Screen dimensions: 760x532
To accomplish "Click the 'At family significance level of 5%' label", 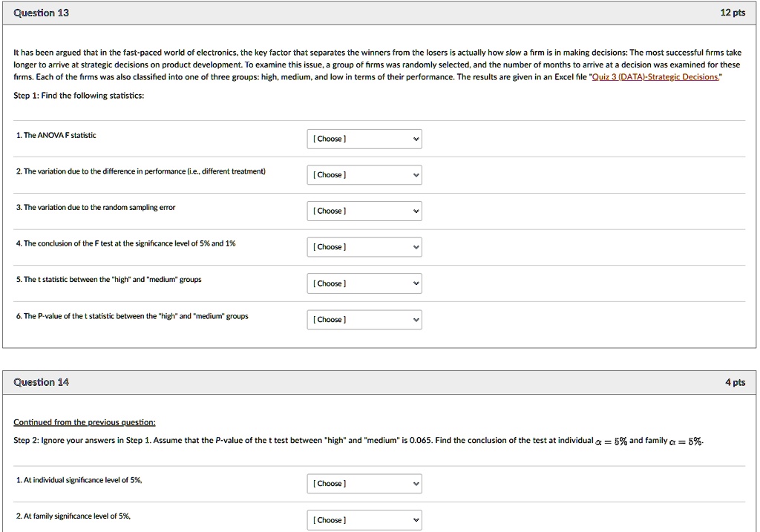I will pos(73,516).
